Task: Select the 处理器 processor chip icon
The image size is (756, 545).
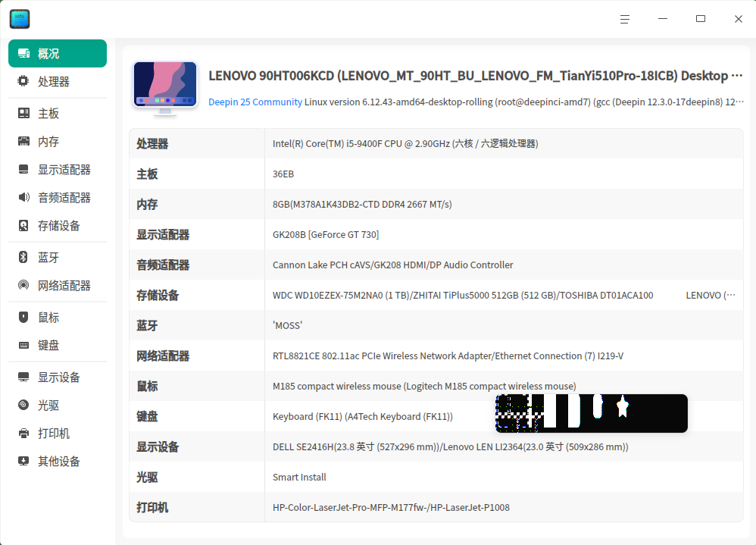Action: click(23, 81)
